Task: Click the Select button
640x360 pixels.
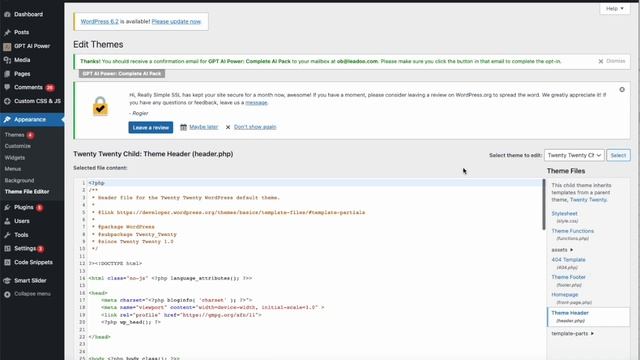Action: tap(618, 155)
